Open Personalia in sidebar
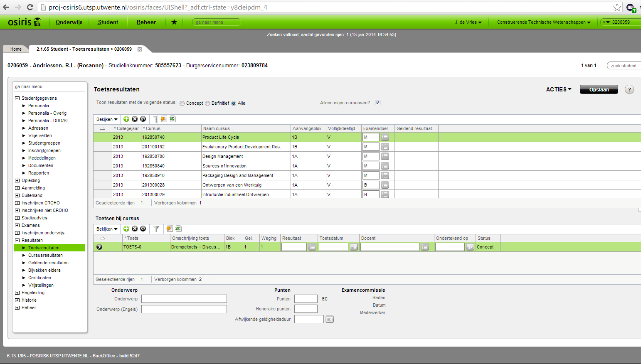Screen dimensions: 641x364 coord(39,106)
